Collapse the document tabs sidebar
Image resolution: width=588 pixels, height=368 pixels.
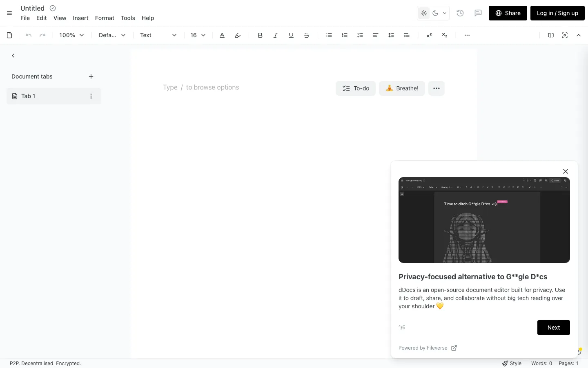[13, 56]
